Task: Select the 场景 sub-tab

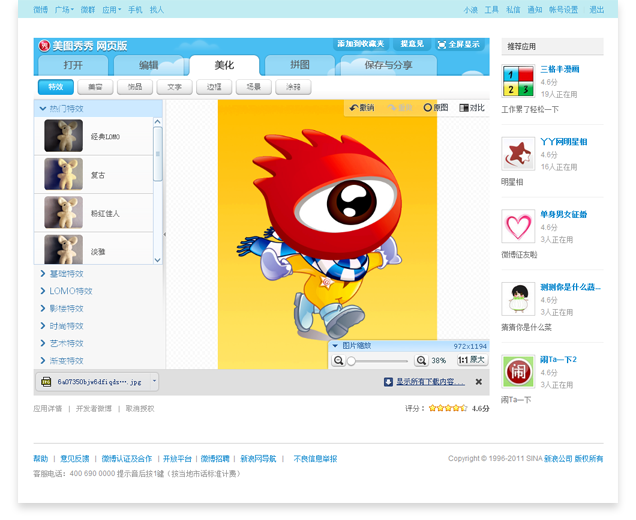Action: 254,87
